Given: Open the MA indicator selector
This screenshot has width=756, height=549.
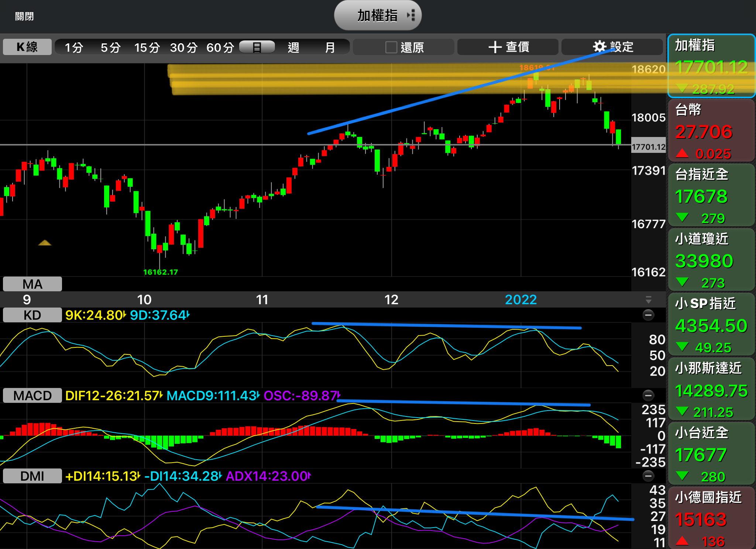Looking at the screenshot, I should pyautogui.click(x=32, y=284).
